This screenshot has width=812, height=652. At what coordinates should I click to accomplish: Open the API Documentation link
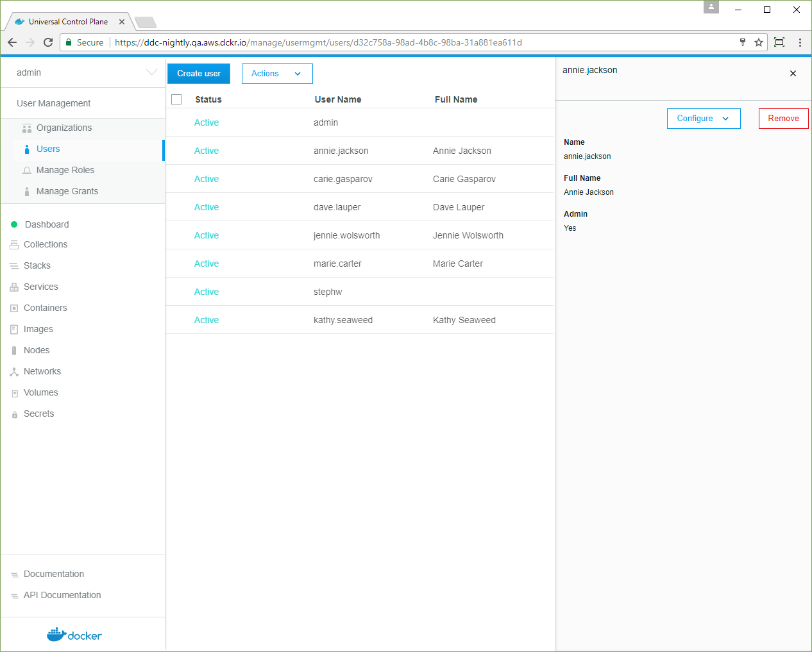62,595
